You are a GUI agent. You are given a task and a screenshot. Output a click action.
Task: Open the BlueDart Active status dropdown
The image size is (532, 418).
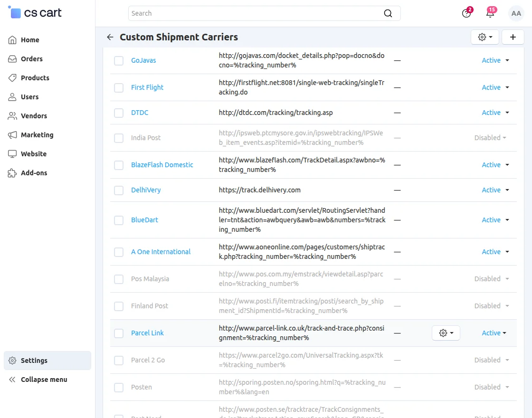495,220
